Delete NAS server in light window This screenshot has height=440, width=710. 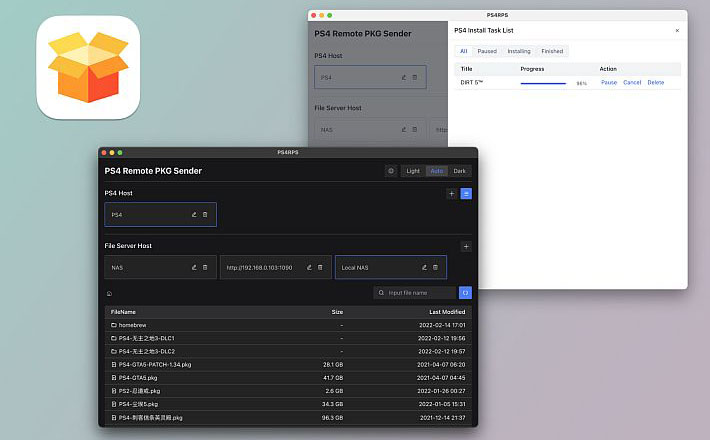(415, 129)
